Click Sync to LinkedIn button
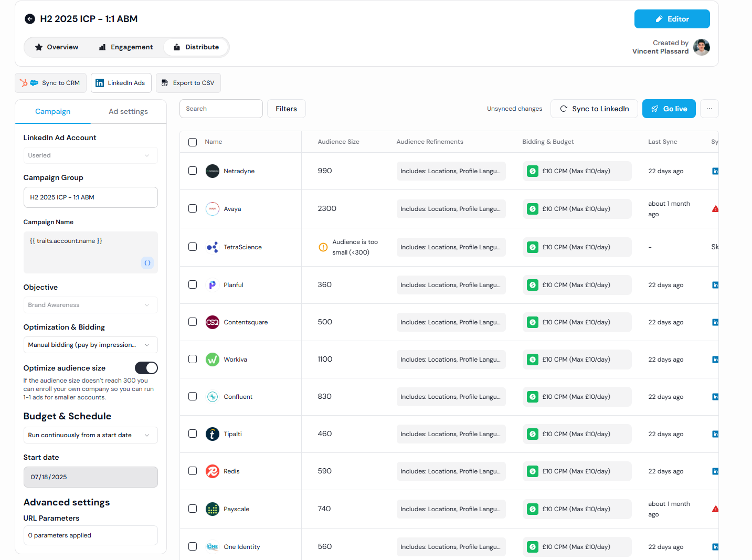This screenshot has width=752, height=560. pos(595,109)
